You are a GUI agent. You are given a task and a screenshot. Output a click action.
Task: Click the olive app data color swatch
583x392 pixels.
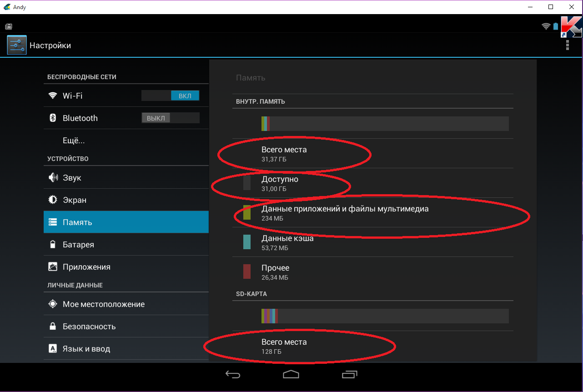pyautogui.click(x=247, y=213)
